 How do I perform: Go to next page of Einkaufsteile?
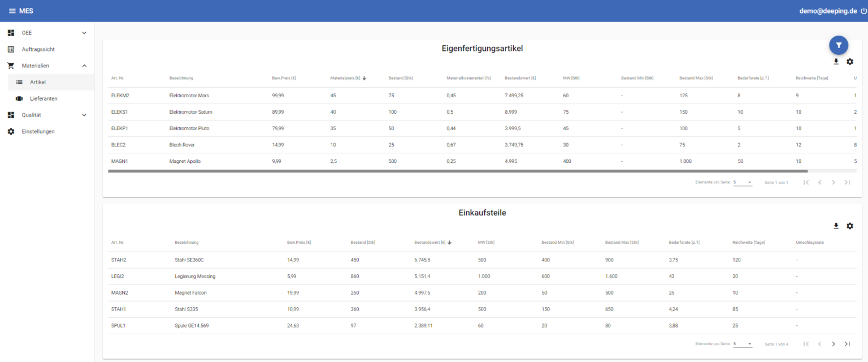click(833, 344)
